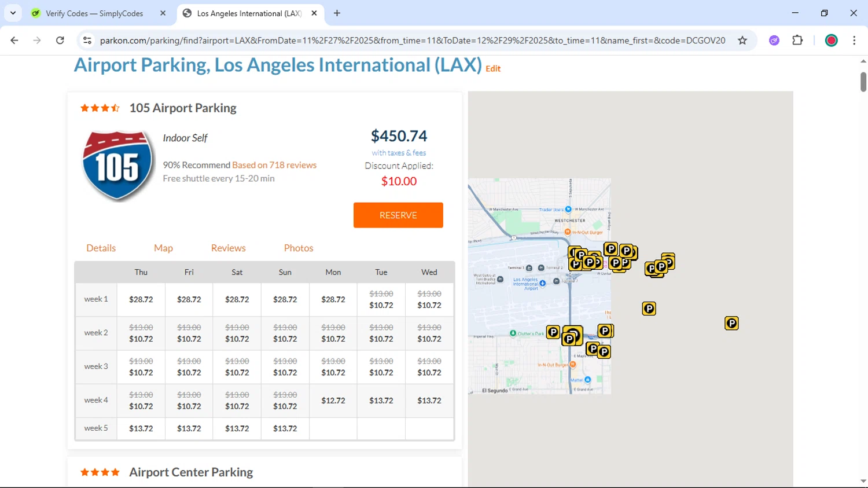The width and height of the screenshot is (868, 488).
Task: Open the Reviews tab
Action: pos(228,248)
